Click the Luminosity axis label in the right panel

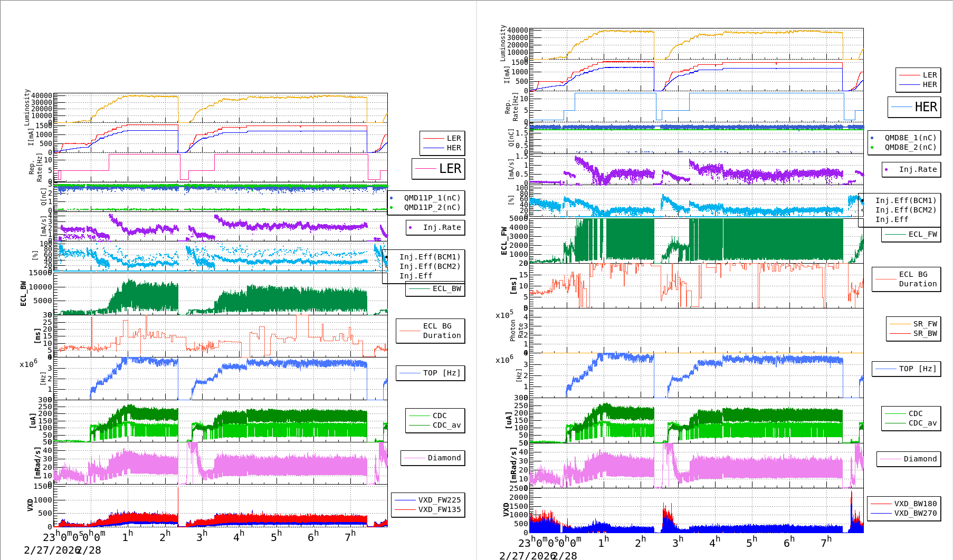tap(503, 43)
